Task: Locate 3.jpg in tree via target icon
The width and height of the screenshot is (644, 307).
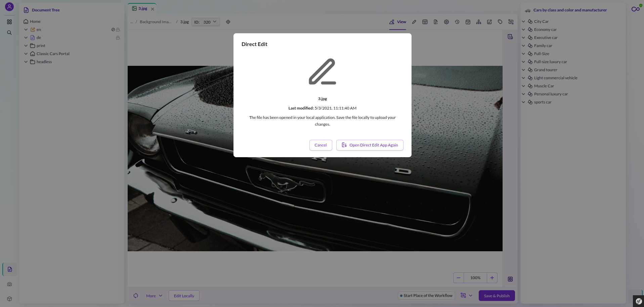Action: (x=228, y=22)
